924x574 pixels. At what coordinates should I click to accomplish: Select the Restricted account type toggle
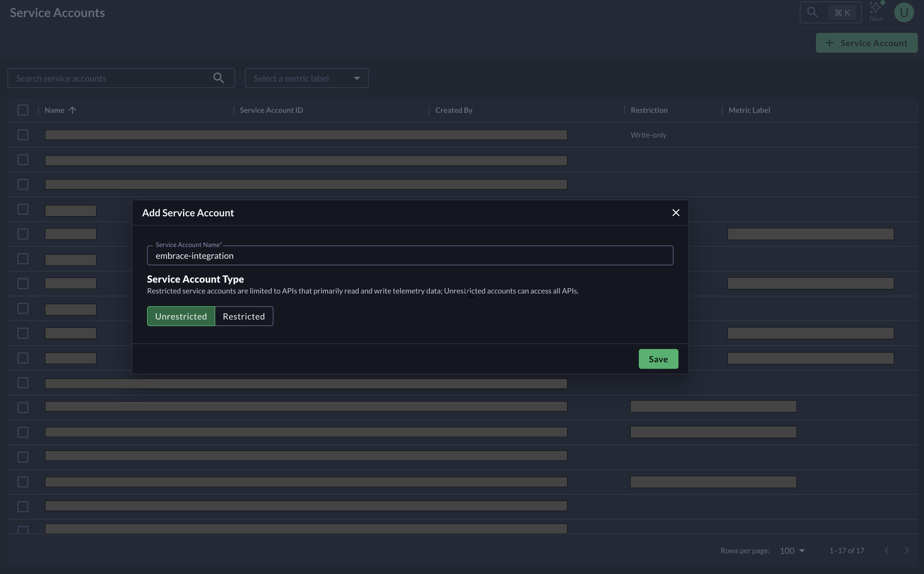tap(244, 316)
